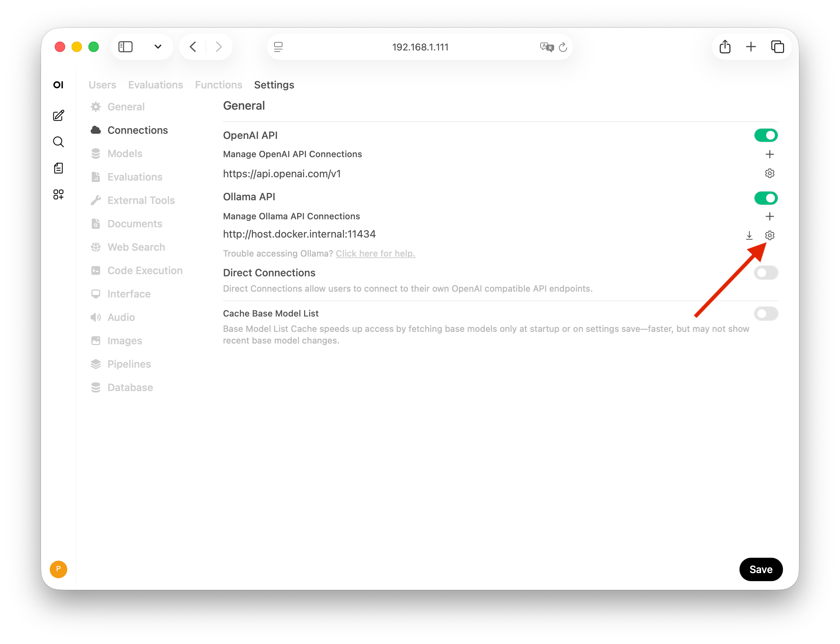Disable the OpenAI API toggle

[766, 135]
